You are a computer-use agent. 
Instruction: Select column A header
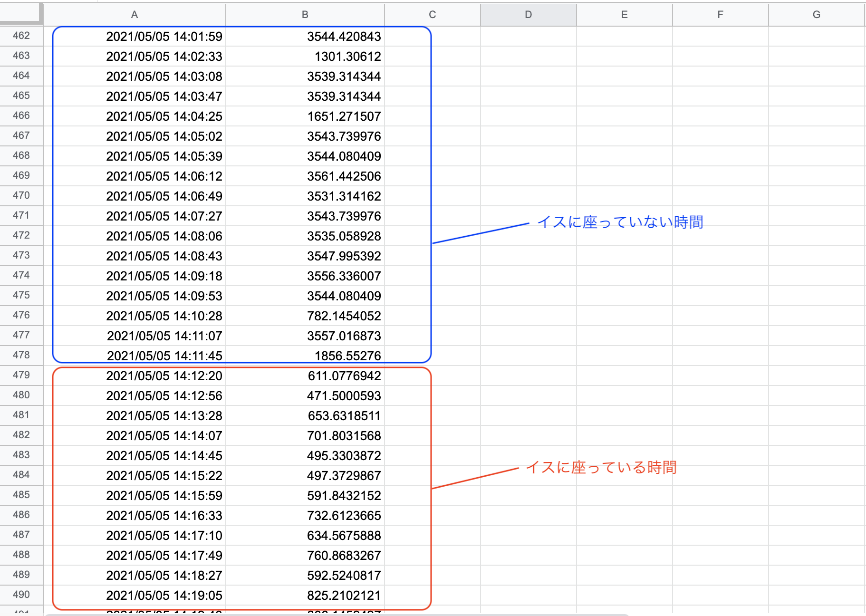(x=135, y=15)
